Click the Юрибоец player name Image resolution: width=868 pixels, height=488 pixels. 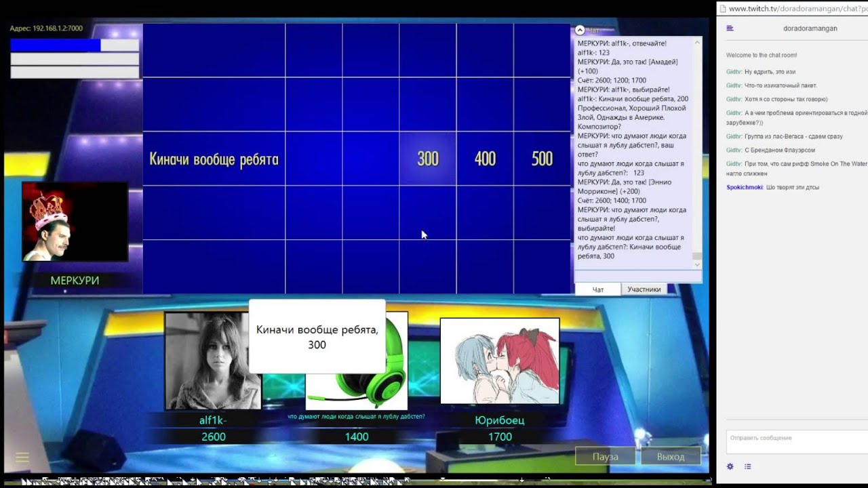(500, 420)
